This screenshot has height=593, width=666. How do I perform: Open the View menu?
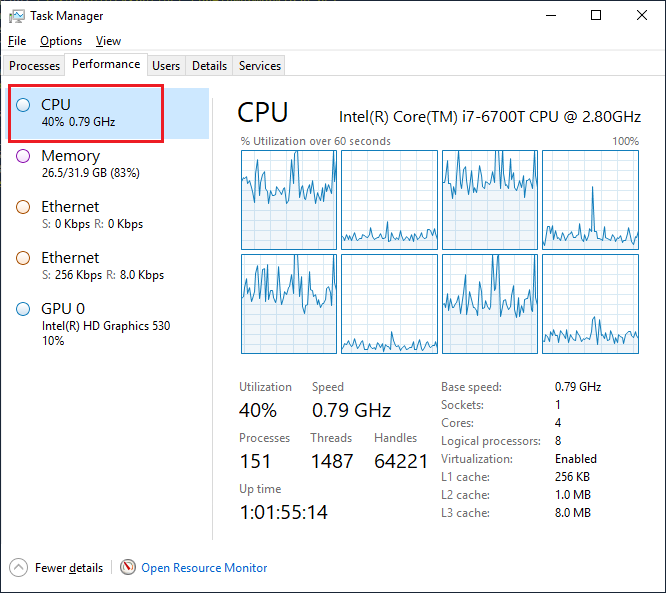pos(108,41)
